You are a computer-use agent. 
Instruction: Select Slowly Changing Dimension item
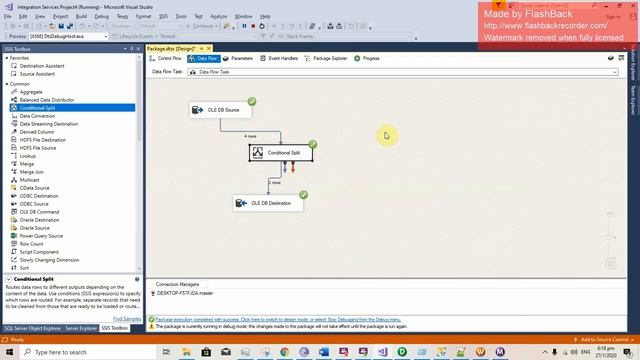49,260
